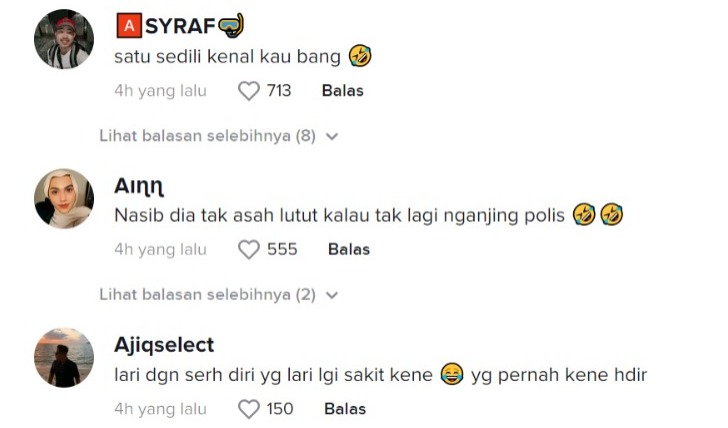Click Balas under Ainn's comment

pyautogui.click(x=348, y=250)
